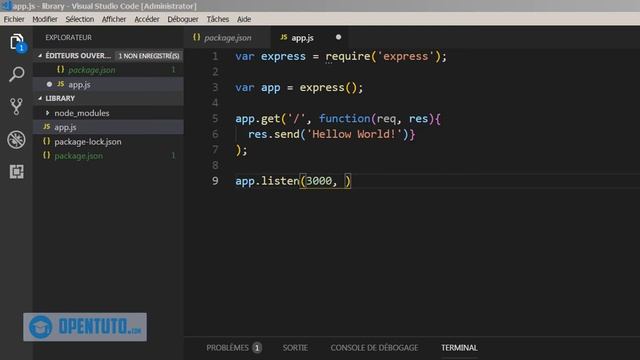Switch to the PROBLÈMES panel tab

233,348
